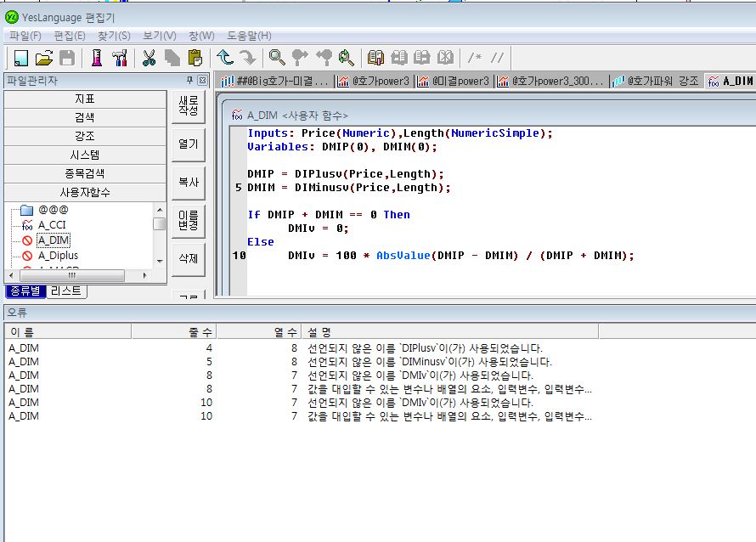Click the comment block /* icon
The image size is (756, 542).
coord(475,58)
